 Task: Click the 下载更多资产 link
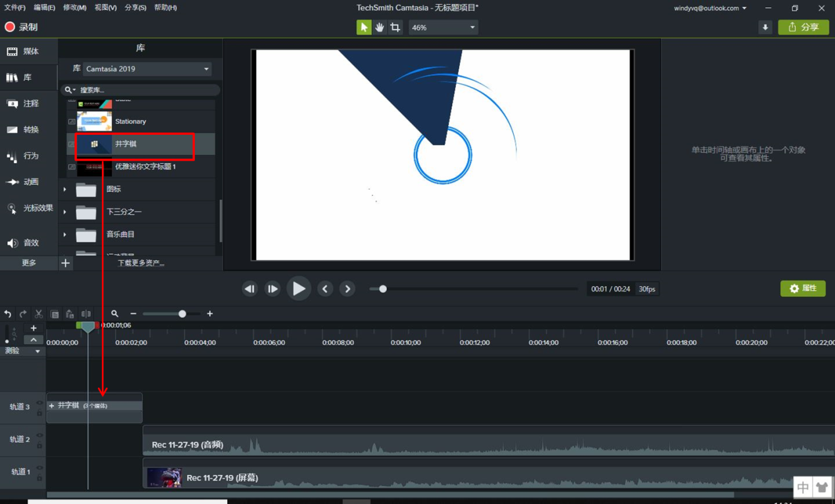click(x=141, y=263)
